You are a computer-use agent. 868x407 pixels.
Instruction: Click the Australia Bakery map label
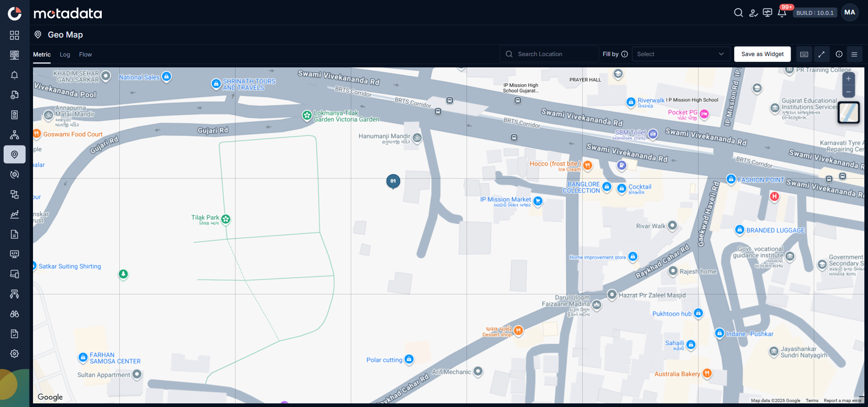[677, 374]
